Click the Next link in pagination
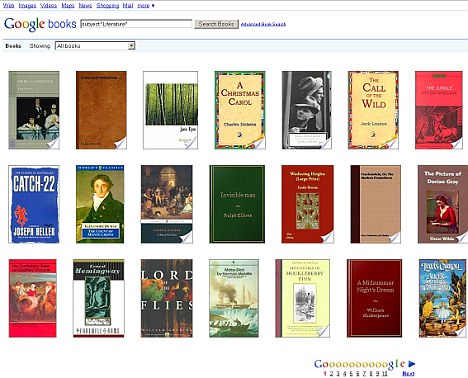 (408, 374)
